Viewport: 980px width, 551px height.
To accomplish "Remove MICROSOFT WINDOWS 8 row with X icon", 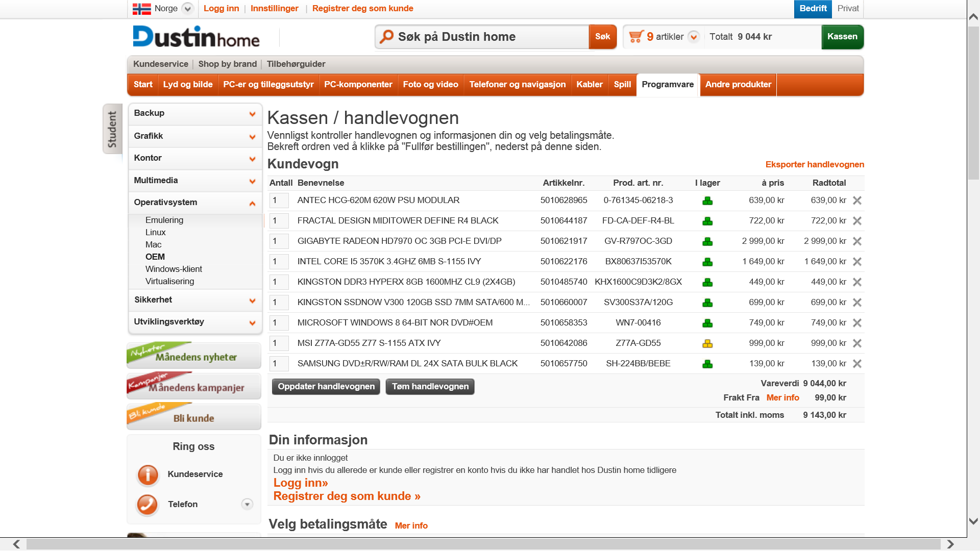I will tap(857, 323).
